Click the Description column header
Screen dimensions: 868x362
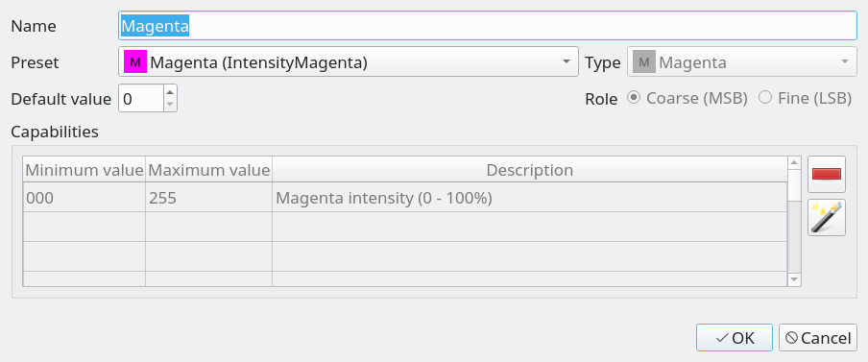(x=529, y=170)
